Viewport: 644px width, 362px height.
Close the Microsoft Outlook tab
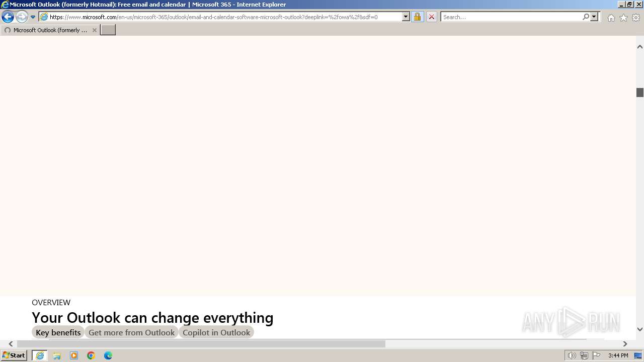tap(94, 30)
